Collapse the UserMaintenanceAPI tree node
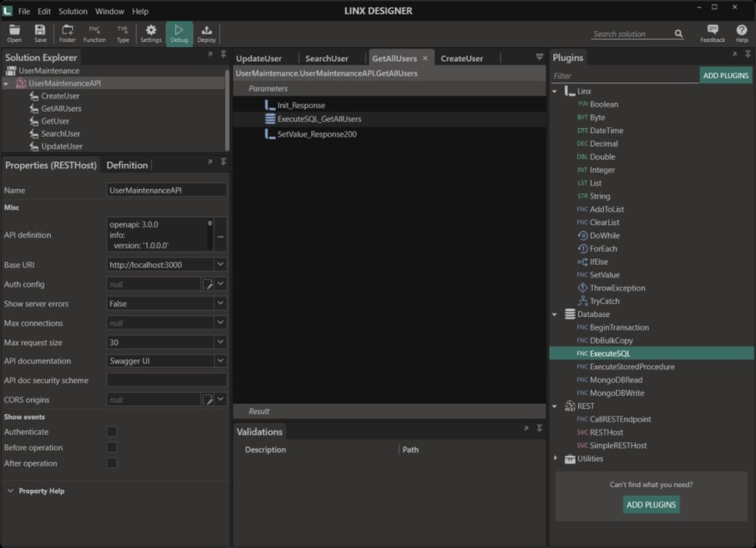The height and width of the screenshot is (548, 756). (x=6, y=83)
